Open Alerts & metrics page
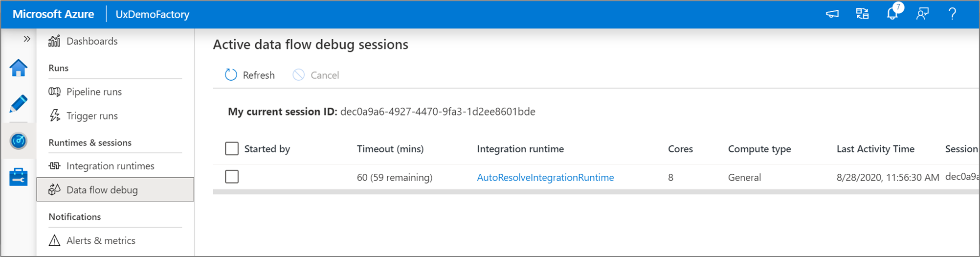The width and height of the screenshot is (980, 257). pos(101,241)
